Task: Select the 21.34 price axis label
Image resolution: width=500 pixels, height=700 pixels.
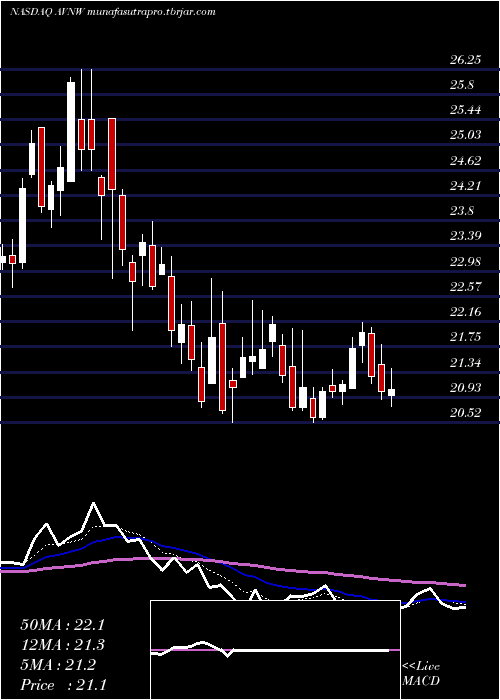Action: [466, 362]
